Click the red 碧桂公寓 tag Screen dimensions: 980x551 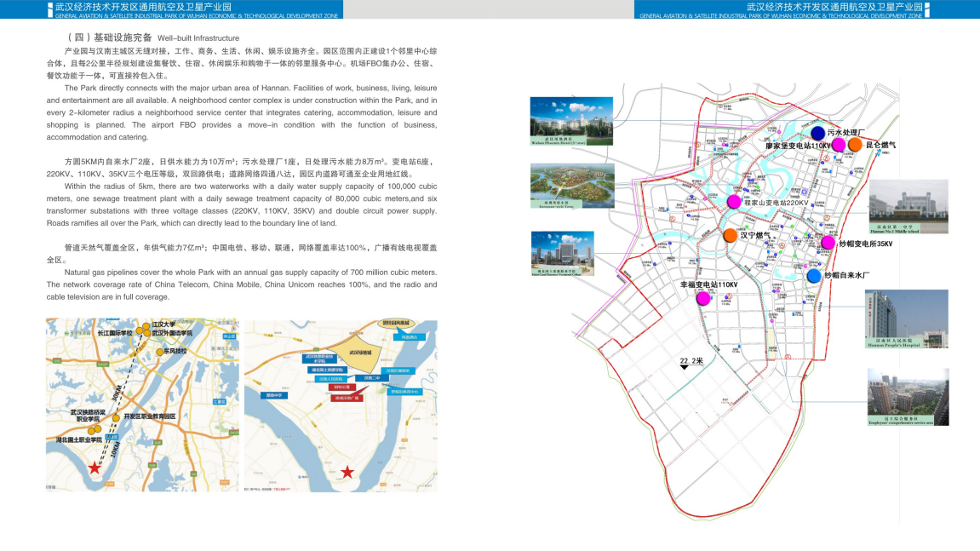click(x=342, y=387)
